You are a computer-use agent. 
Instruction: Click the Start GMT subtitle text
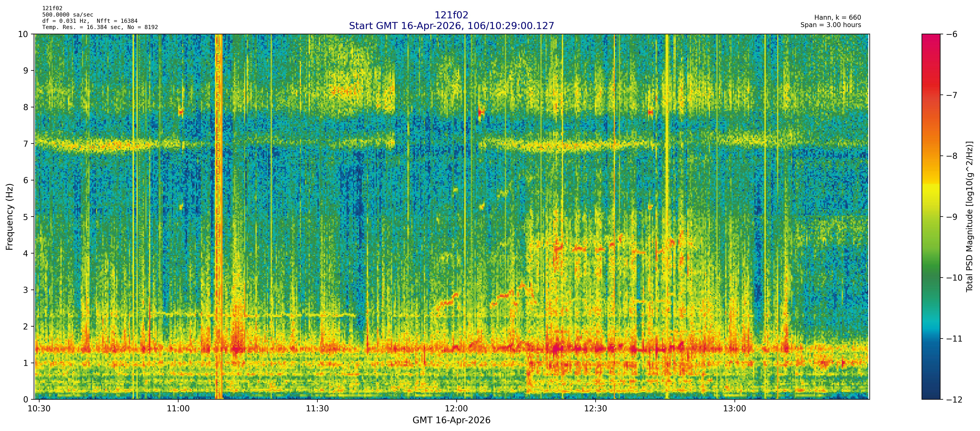click(451, 26)
